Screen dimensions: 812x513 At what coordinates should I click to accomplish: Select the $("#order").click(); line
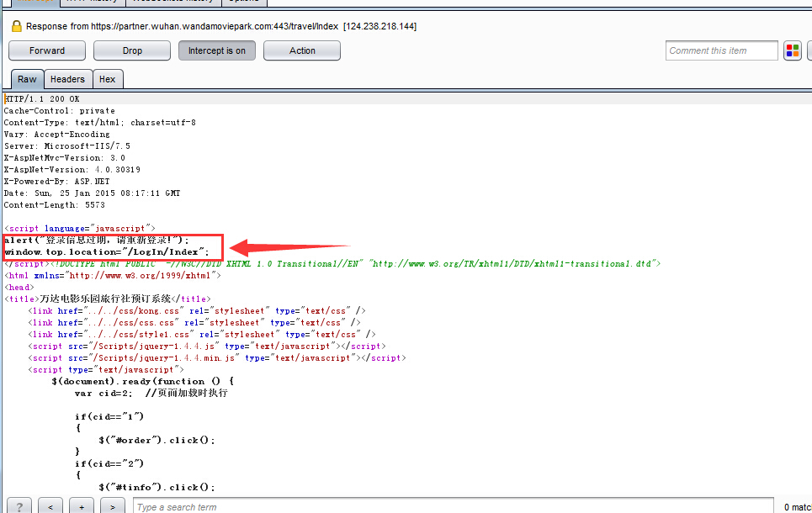coord(157,441)
